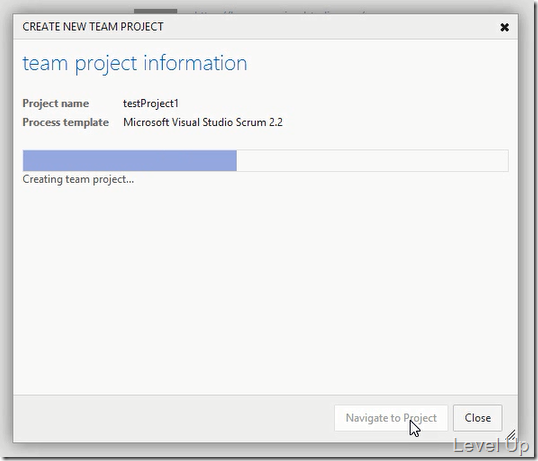Close the dialog with the X icon
Image resolution: width=538 pixels, height=461 pixels.
click(x=504, y=27)
